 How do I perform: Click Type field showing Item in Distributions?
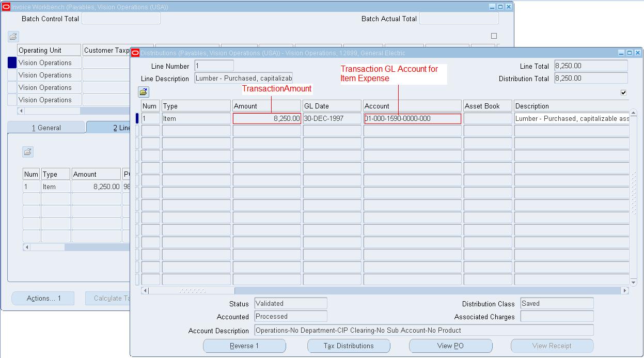[x=196, y=118]
